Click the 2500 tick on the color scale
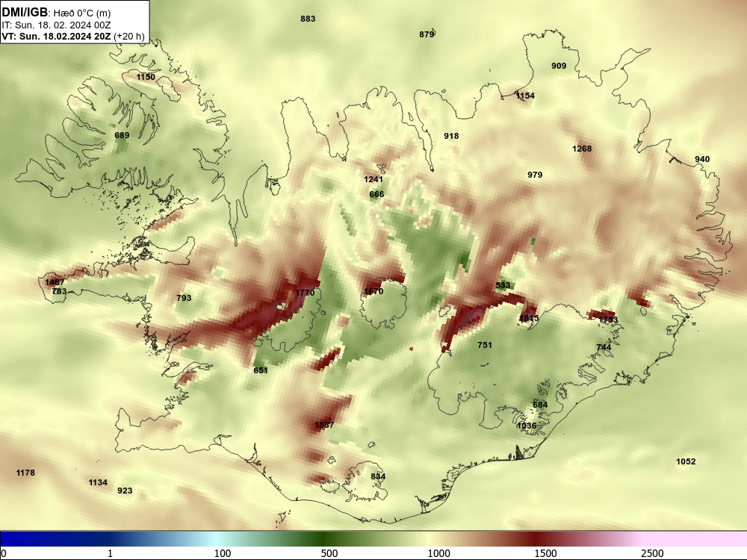The width and height of the screenshot is (747, 560). (652, 553)
